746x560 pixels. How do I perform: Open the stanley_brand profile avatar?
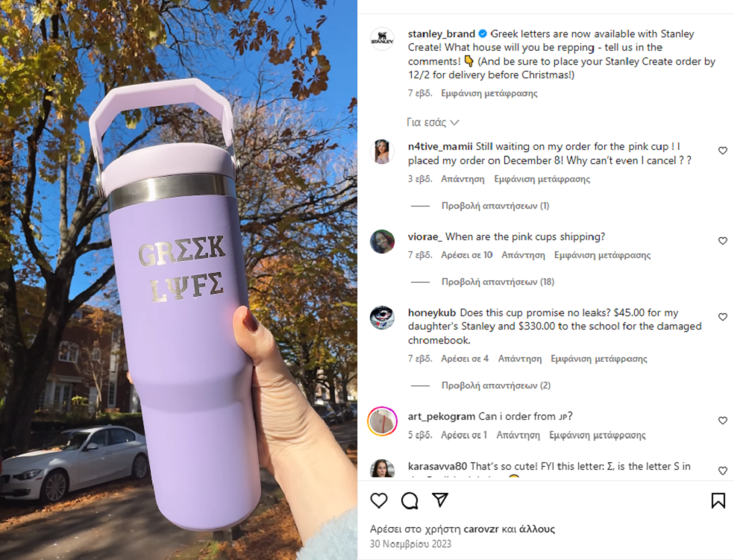click(382, 39)
